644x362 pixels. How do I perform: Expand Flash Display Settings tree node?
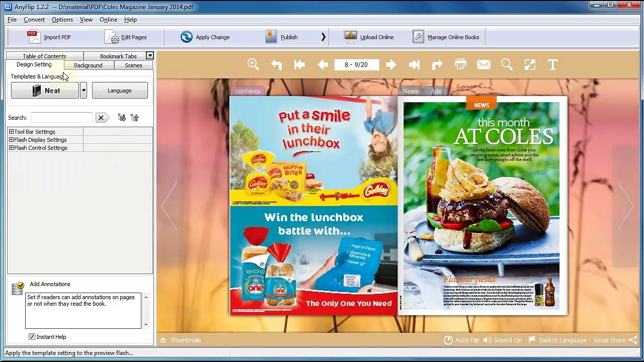tap(11, 140)
